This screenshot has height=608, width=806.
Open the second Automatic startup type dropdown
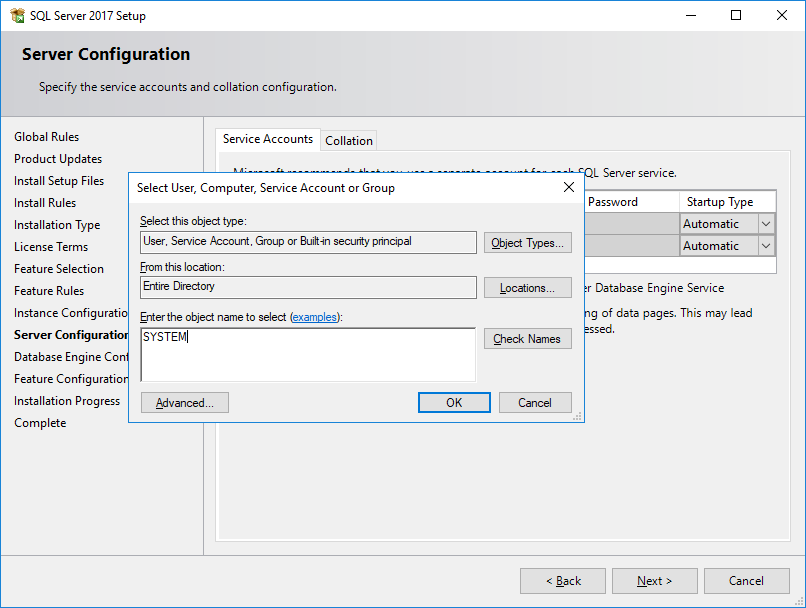766,246
